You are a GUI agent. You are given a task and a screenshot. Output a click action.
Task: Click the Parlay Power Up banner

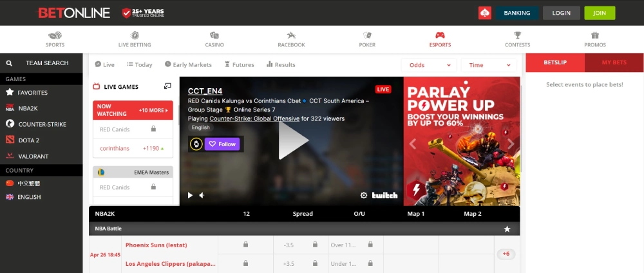click(462, 141)
